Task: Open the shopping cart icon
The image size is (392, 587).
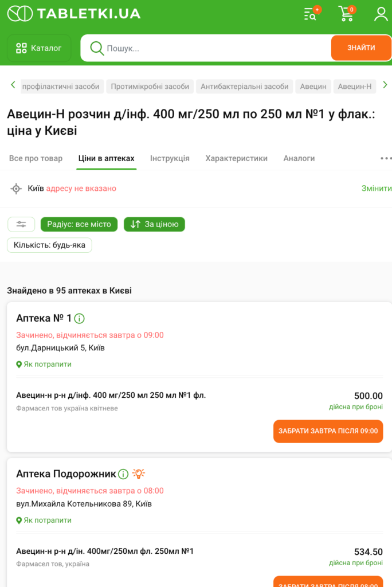Action: [x=346, y=14]
